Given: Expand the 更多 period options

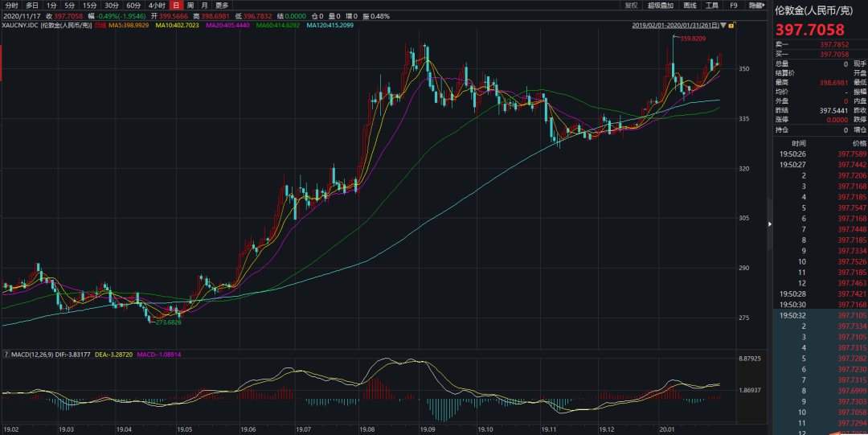Looking at the screenshot, I should [x=222, y=5].
